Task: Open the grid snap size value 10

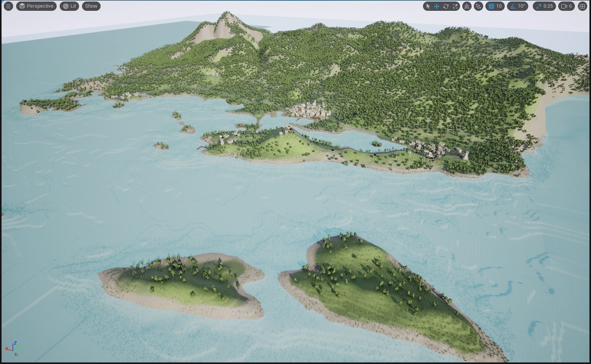Action: point(499,6)
